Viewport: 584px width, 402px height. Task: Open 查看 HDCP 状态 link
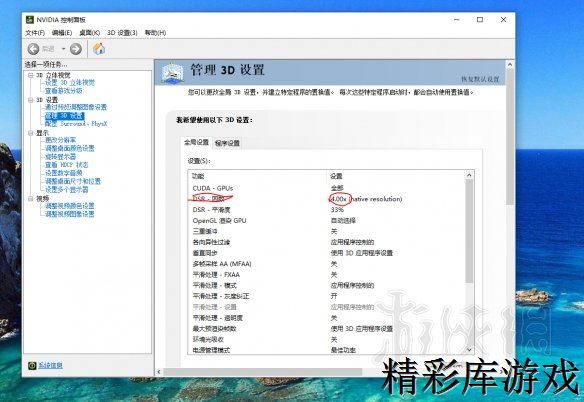[x=67, y=165]
